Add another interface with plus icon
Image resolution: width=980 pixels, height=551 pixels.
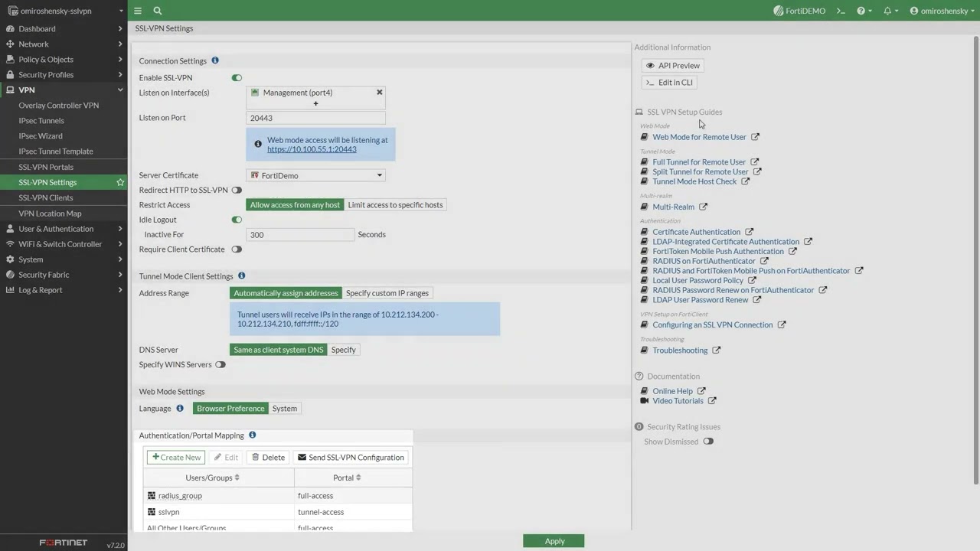[315, 103]
